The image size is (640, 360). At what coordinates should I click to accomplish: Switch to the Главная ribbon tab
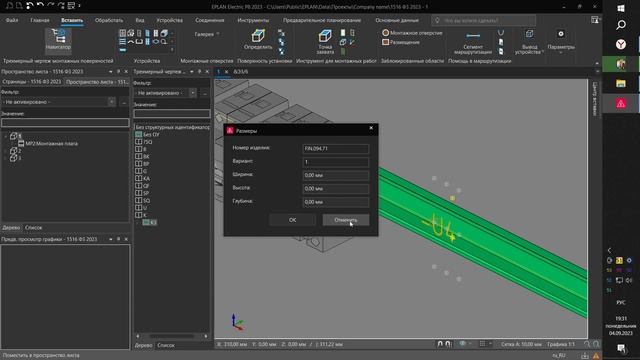pos(40,20)
